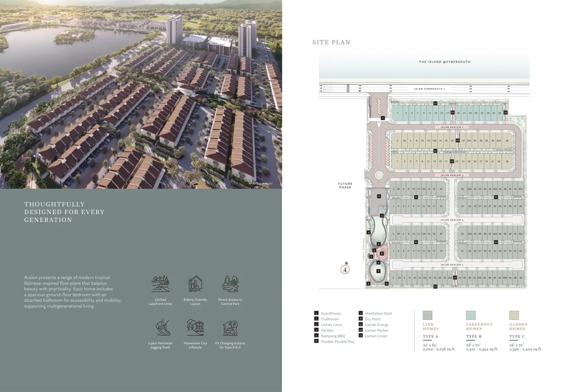Click the "TYPE A" label under Link Homes

[x=430, y=337]
